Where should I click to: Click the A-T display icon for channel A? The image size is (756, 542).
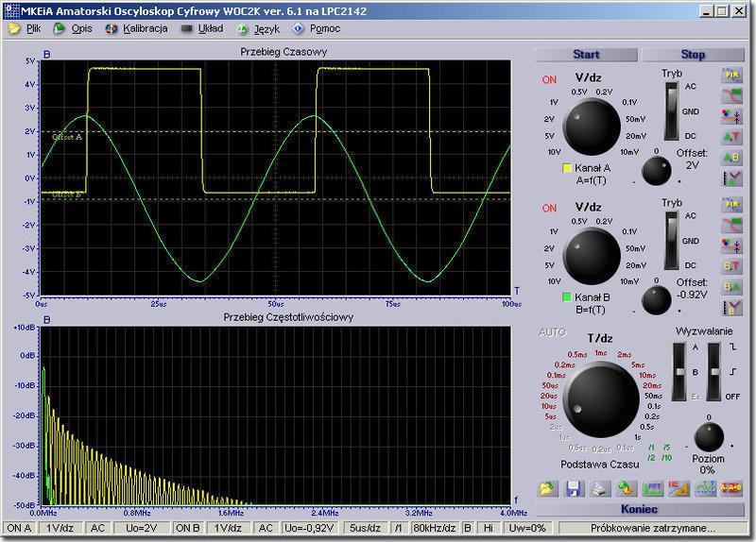coord(731,136)
